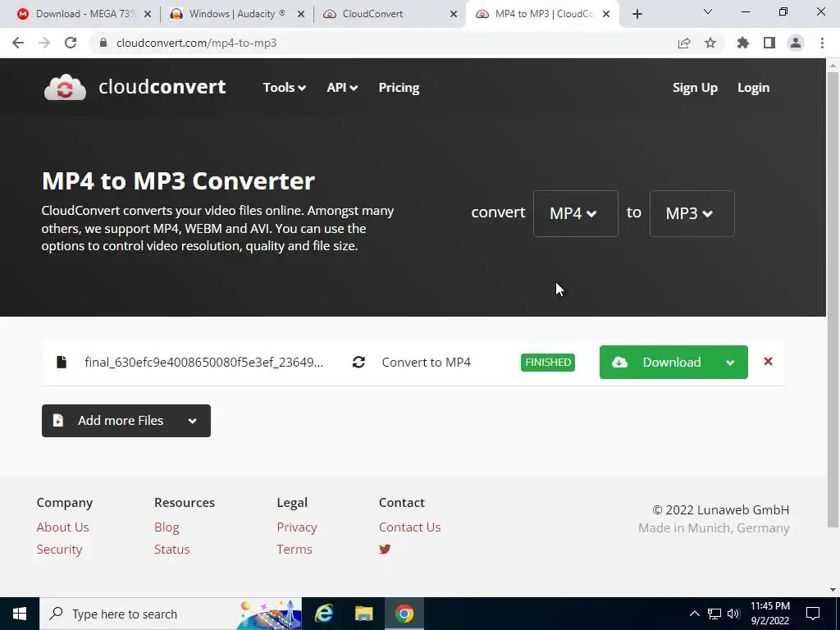Open the Security link

pyautogui.click(x=59, y=549)
